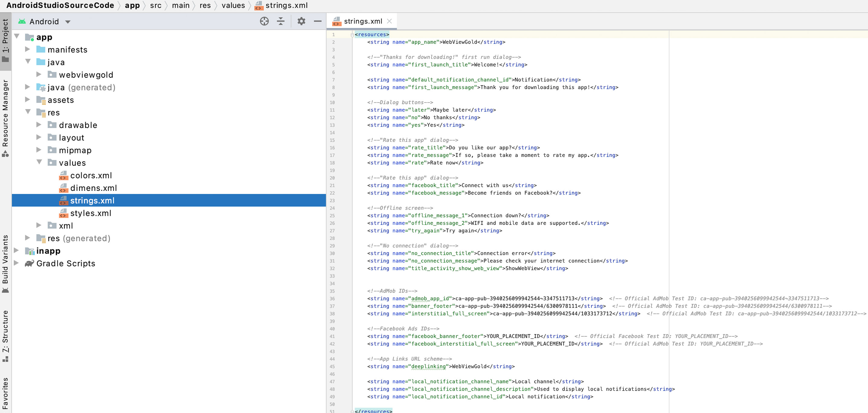The height and width of the screenshot is (413, 868).
Task: Click AndroidStudioSourceCode in breadcrumb
Action: (x=60, y=5)
